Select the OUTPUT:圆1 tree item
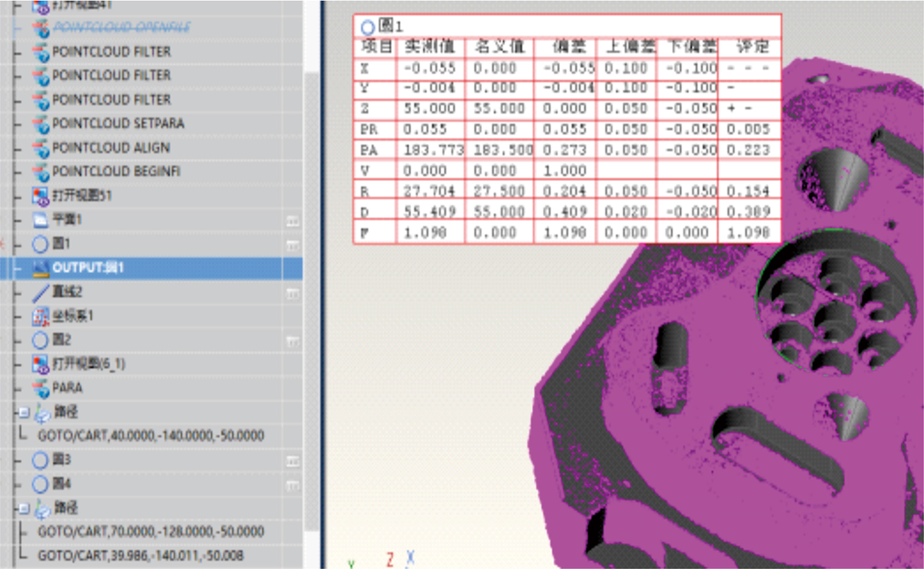 coord(87,269)
